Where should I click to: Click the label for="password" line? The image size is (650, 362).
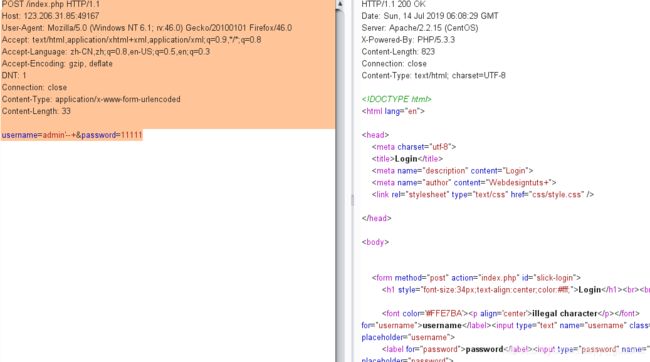[516, 350]
